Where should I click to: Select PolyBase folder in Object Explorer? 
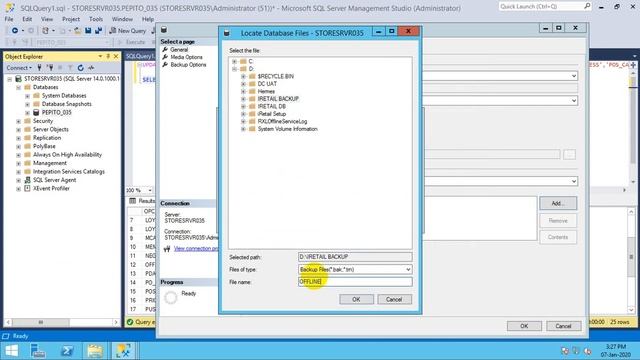coord(44,146)
